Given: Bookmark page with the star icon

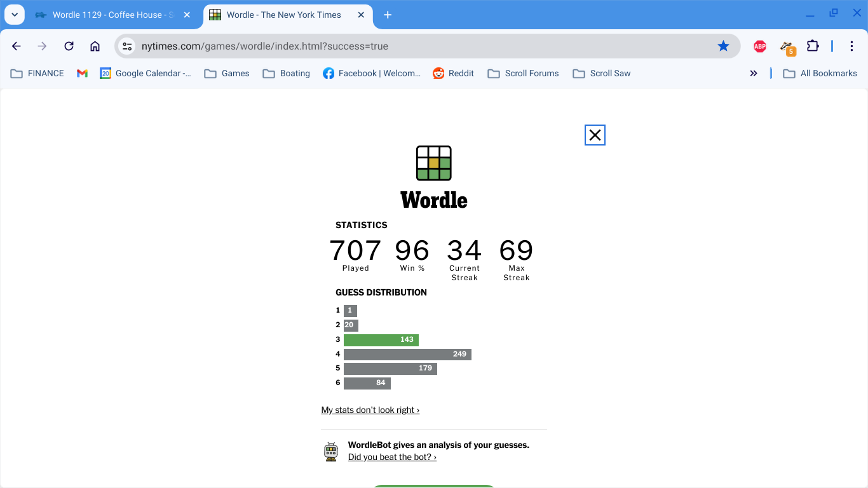Looking at the screenshot, I should click(723, 46).
